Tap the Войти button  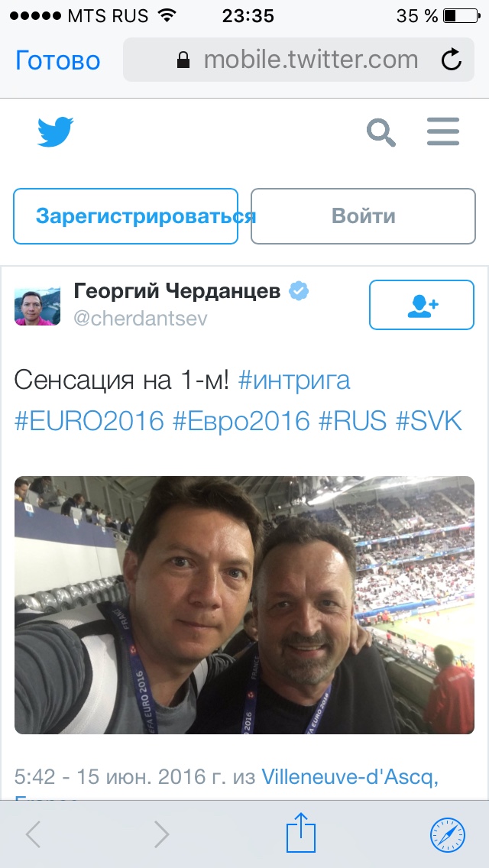coord(363,216)
